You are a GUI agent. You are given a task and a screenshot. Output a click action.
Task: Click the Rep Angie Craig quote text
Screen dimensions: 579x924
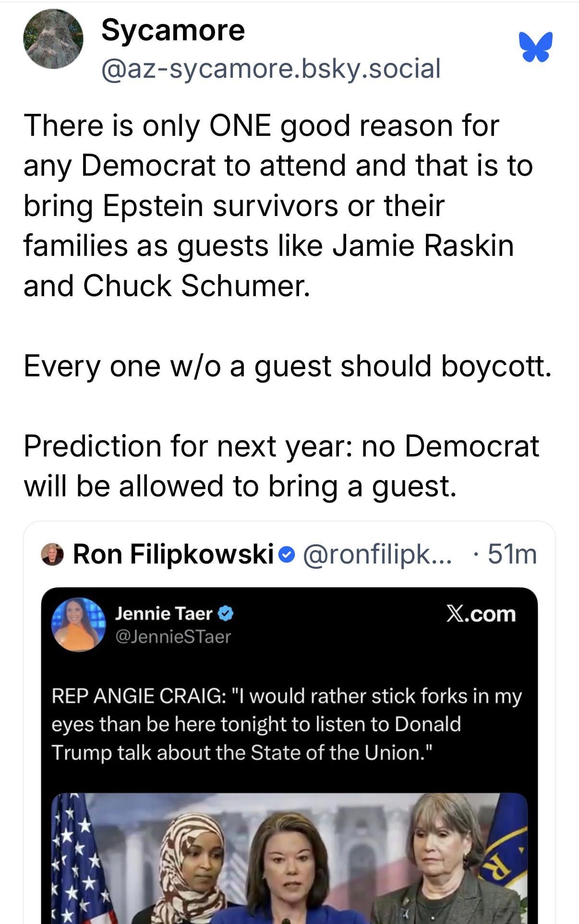tap(287, 724)
